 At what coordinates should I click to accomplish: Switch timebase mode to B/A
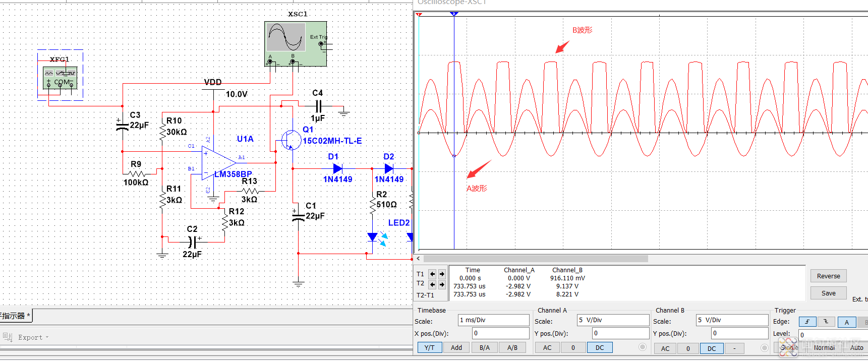[x=485, y=347]
